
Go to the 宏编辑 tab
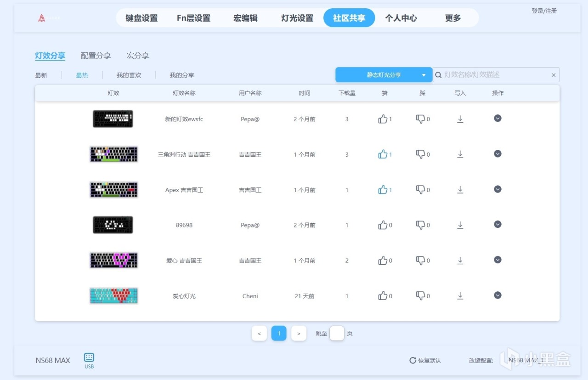click(245, 18)
